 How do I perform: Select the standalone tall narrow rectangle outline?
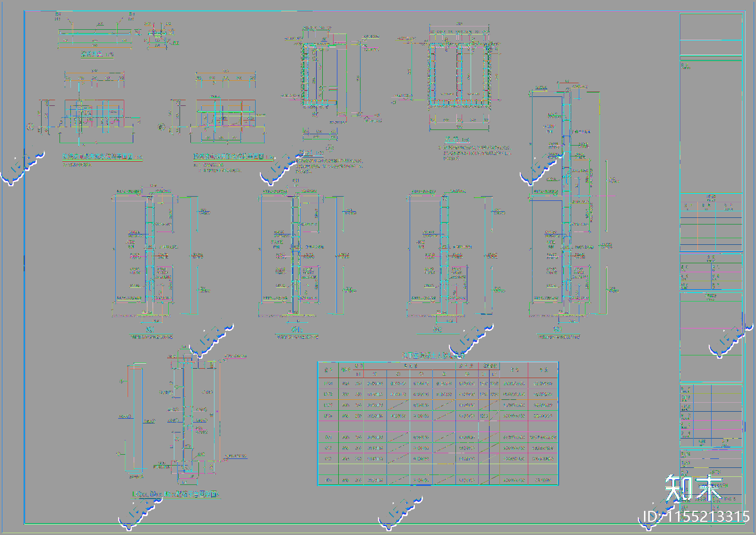click(x=135, y=417)
